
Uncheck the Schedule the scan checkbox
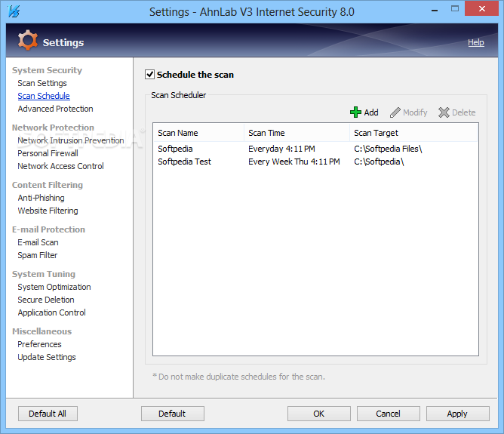click(x=150, y=75)
